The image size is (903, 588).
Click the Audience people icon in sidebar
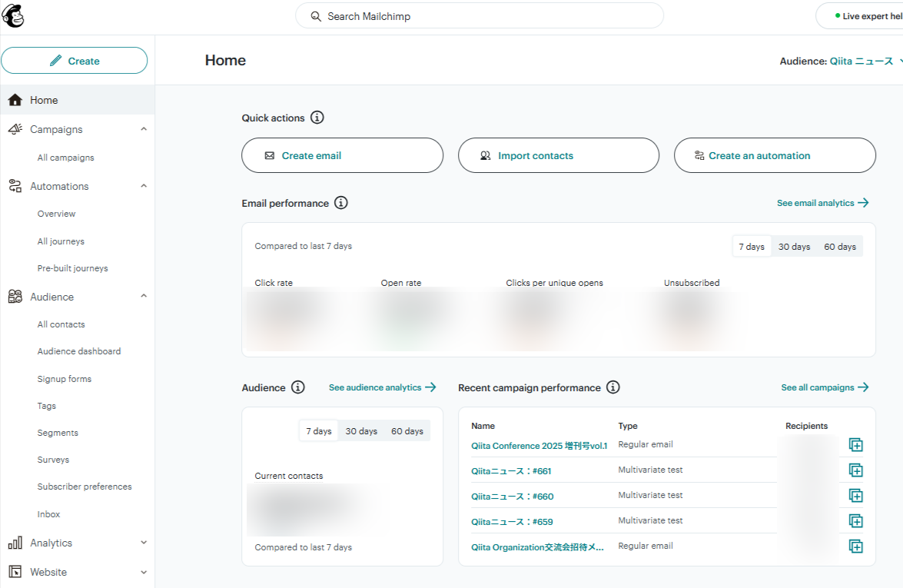[x=15, y=297]
